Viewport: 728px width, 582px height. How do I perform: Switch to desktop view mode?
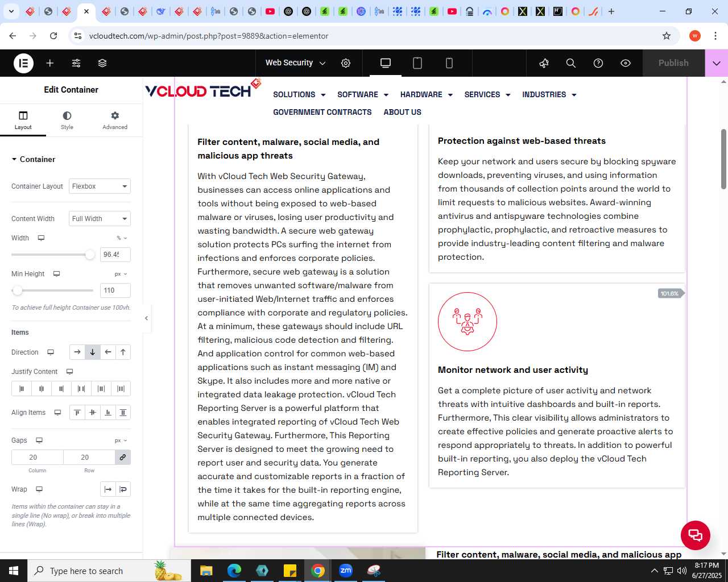pos(386,63)
